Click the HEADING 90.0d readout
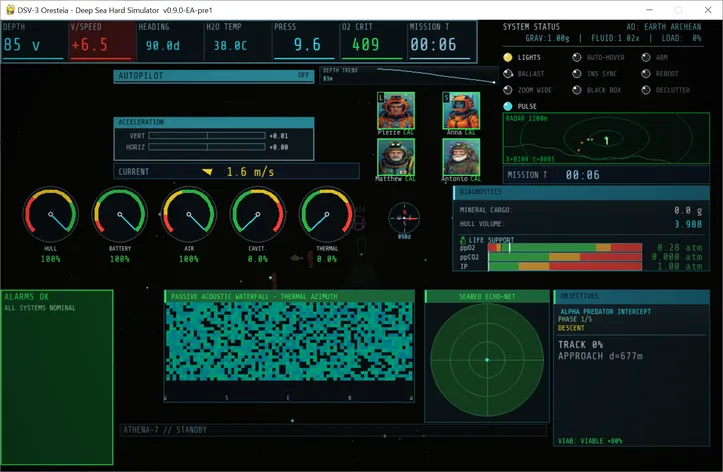This screenshot has height=472, width=723. coord(169,40)
